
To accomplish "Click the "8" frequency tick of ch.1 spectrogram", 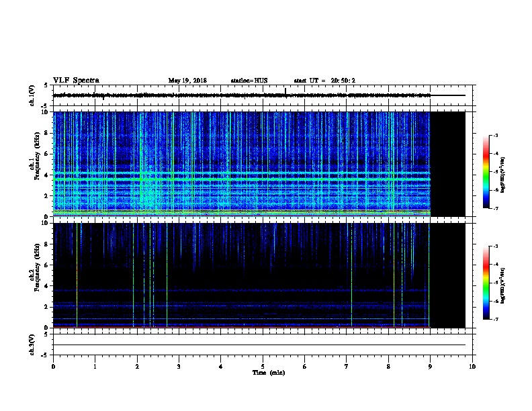I will click(46, 133).
